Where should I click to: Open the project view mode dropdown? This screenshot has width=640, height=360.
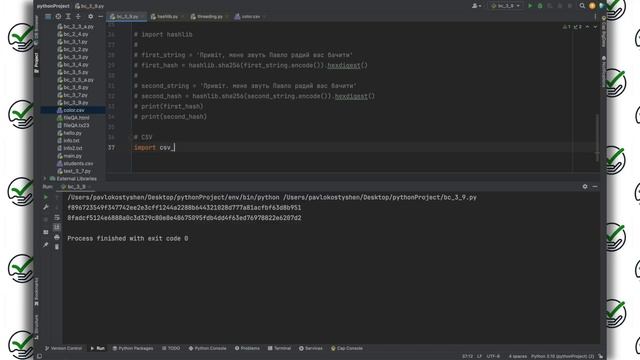pos(48,17)
